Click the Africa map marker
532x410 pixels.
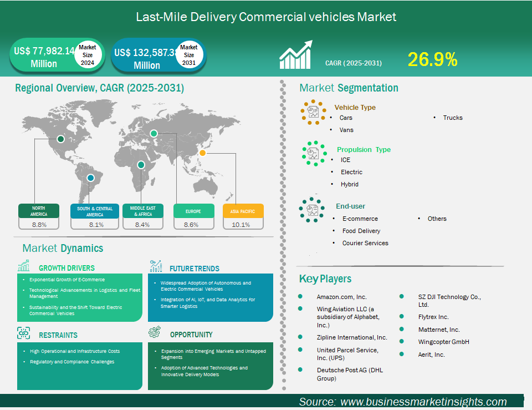(141, 165)
